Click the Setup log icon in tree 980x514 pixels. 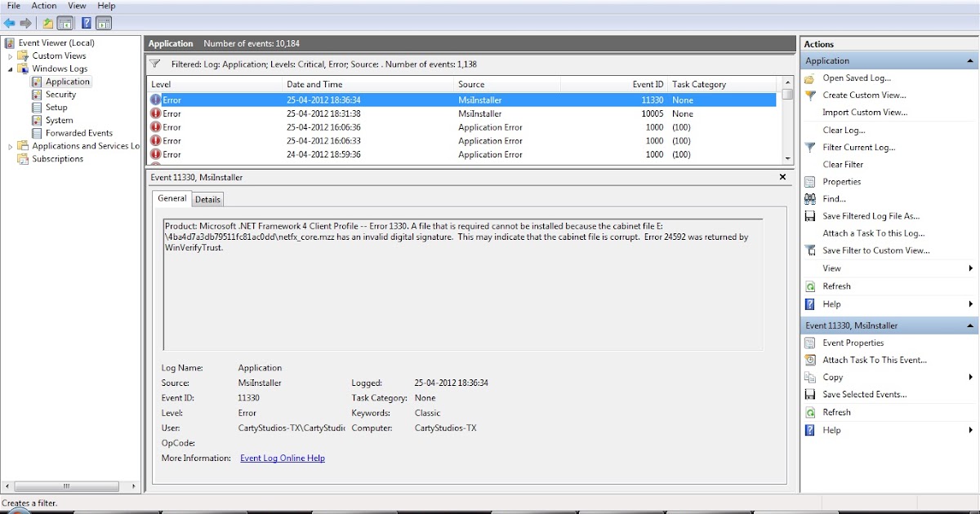coord(38,107)
